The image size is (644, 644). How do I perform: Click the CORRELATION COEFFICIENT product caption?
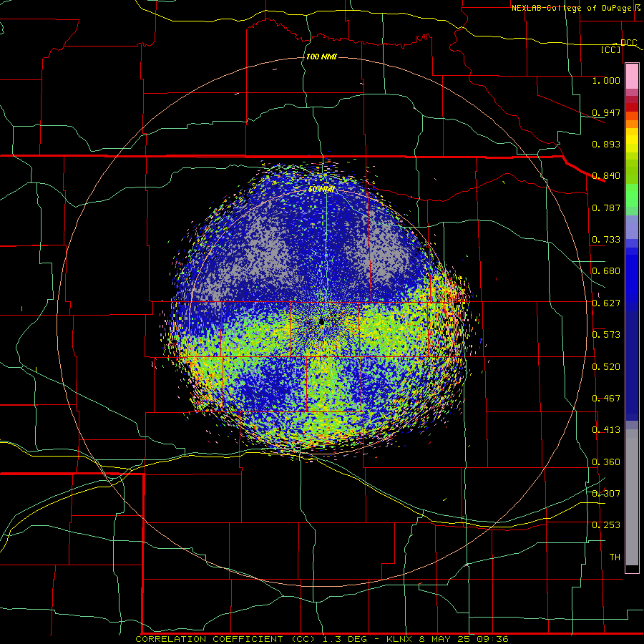point(225,639)
